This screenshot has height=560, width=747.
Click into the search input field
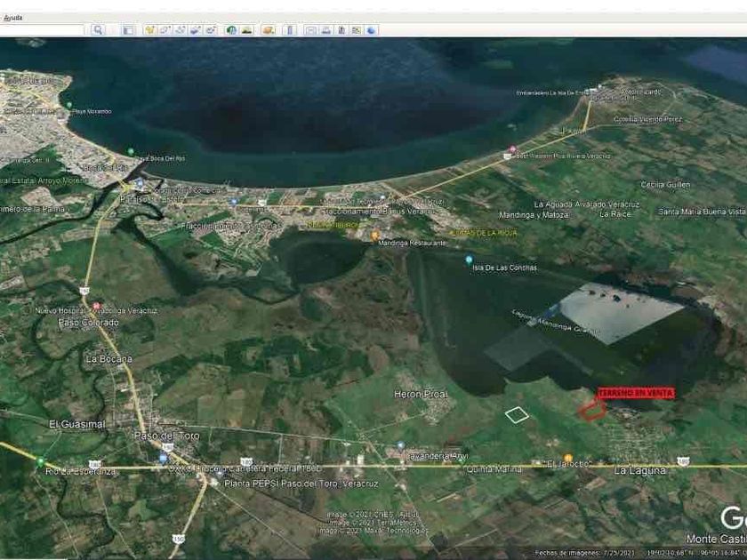(x=43, y=30)
